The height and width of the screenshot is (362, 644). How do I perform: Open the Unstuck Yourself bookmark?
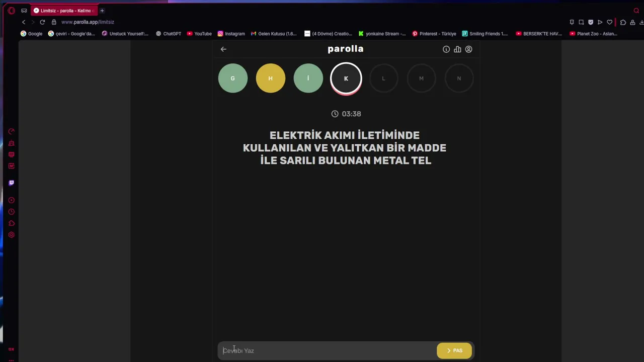coord(125,34)
